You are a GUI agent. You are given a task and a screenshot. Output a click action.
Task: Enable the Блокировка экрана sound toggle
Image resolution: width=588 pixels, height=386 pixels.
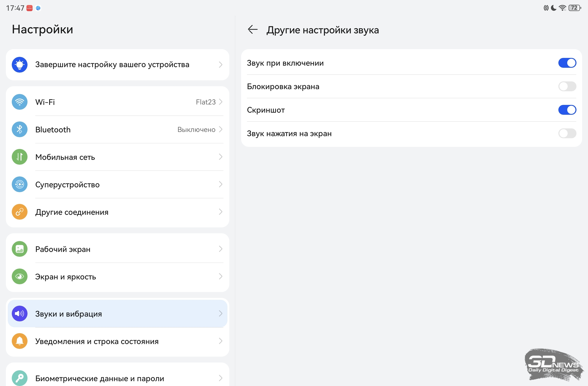tap(567, 86)
